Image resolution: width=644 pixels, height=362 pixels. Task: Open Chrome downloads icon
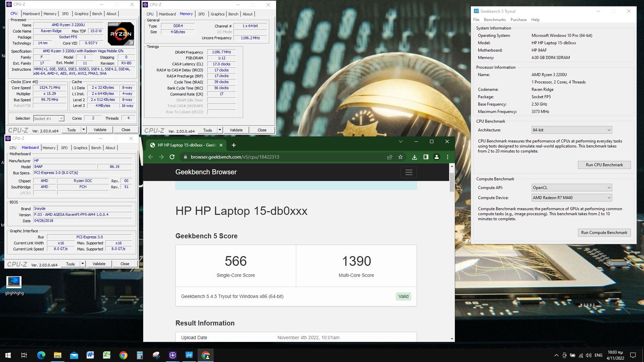point(415,157)
